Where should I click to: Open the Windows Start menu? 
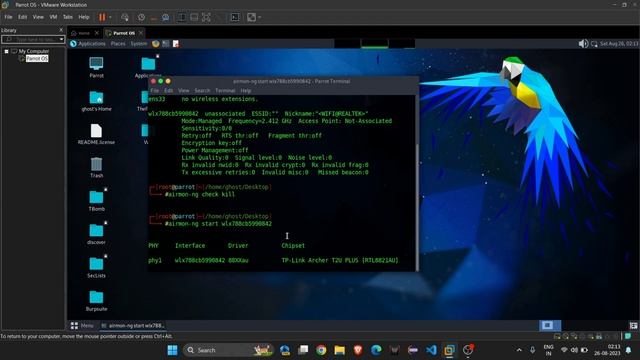173,350
